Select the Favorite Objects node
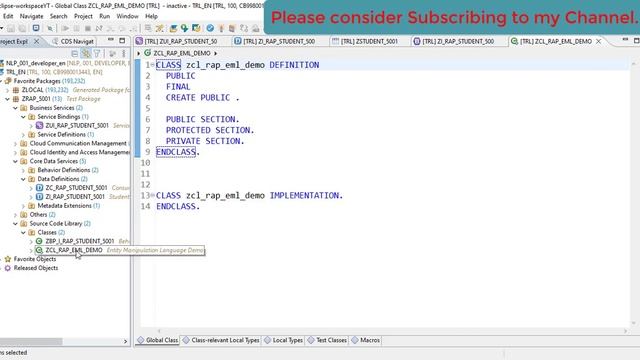640x360 pixels. tap(35, 259)
